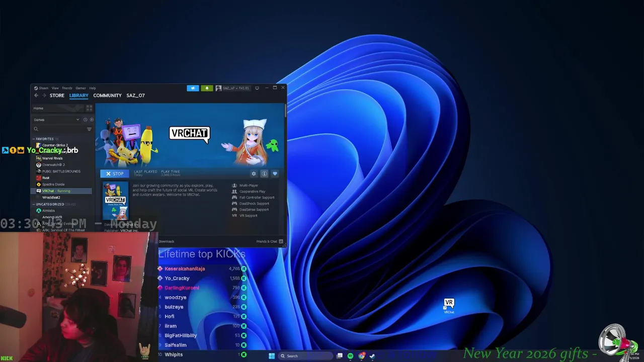Open advanced library filter options icon
Viewport: 644px width, 362px height.
click(x=89, y=129)
